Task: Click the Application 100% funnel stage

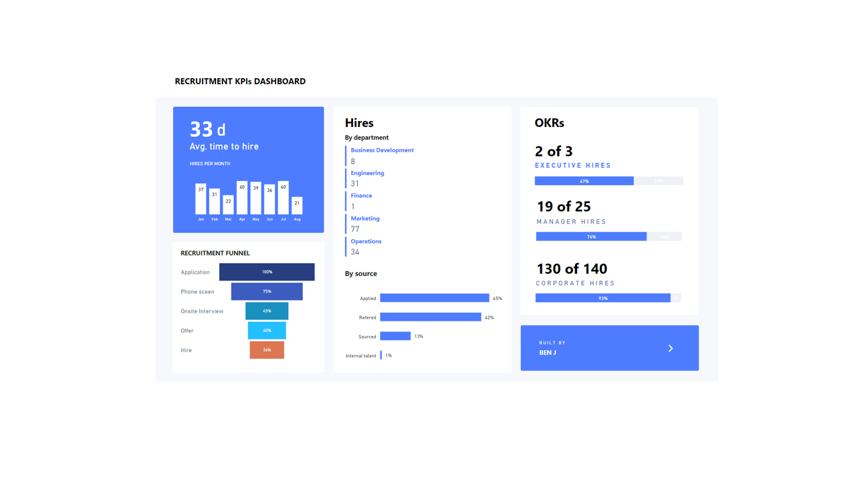Action: pos(267,272)
